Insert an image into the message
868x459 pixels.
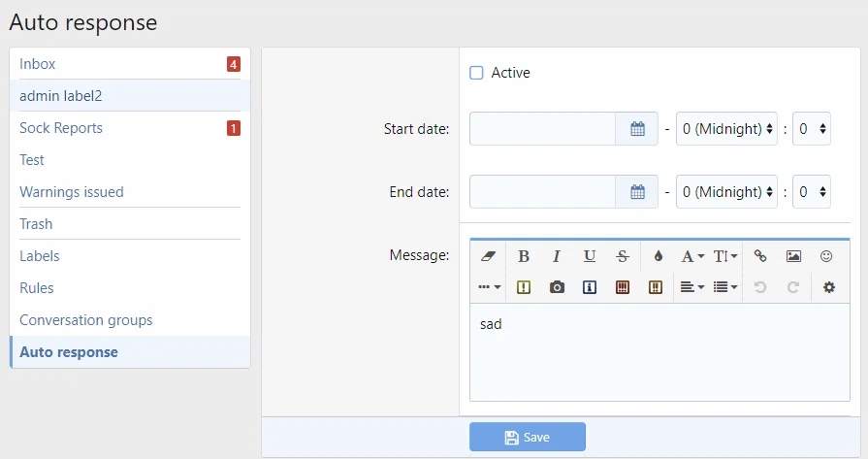coord(793,256)
